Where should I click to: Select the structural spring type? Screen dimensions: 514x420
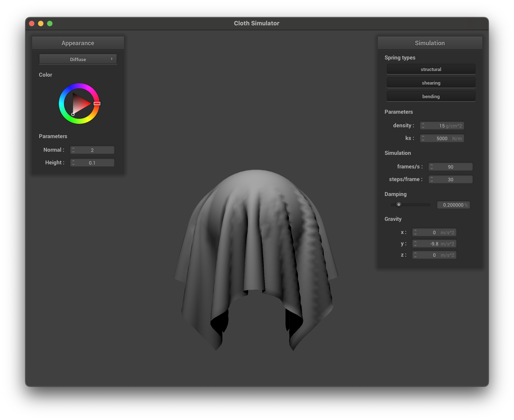pos(431,69)
